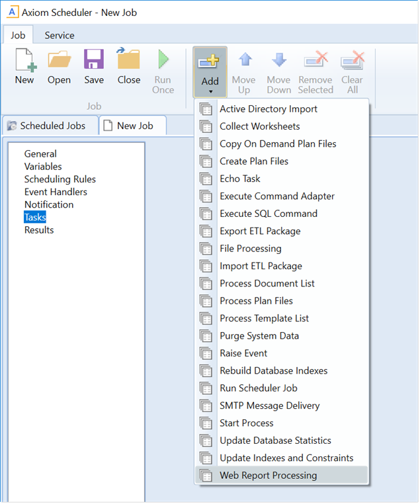Viewport: 420px width, 504px height.
Task: Switch to the Service ribbon tab
Action: tap(60, 35)
